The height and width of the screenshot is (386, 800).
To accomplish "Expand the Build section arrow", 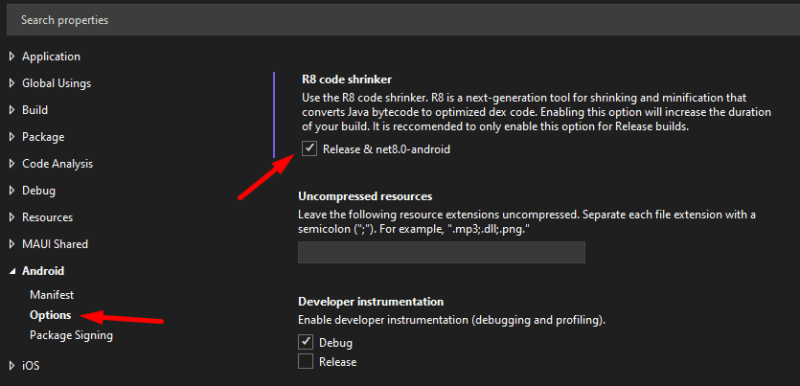I will point(12,110).
